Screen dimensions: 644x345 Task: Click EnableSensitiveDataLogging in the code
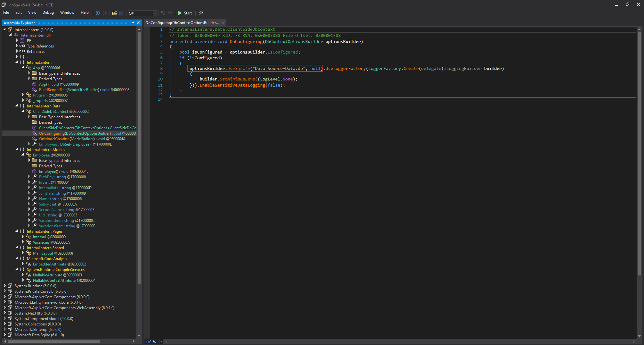(232, 85)
